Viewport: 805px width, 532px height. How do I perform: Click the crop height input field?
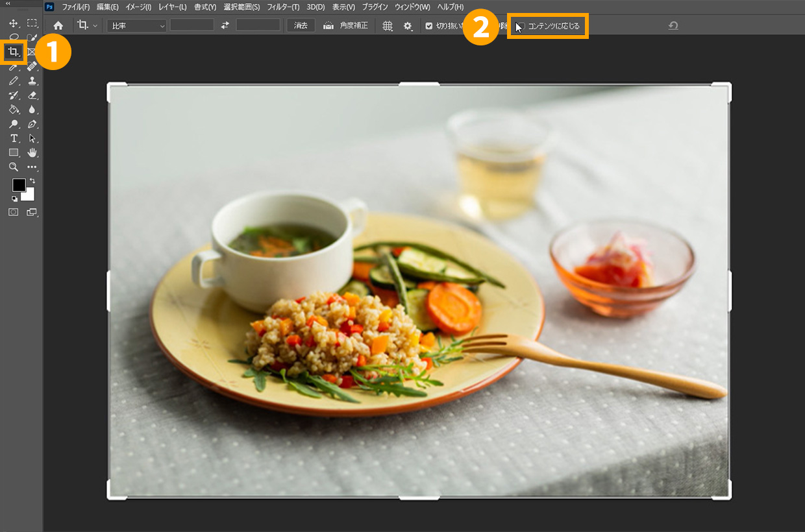[258, 25]
